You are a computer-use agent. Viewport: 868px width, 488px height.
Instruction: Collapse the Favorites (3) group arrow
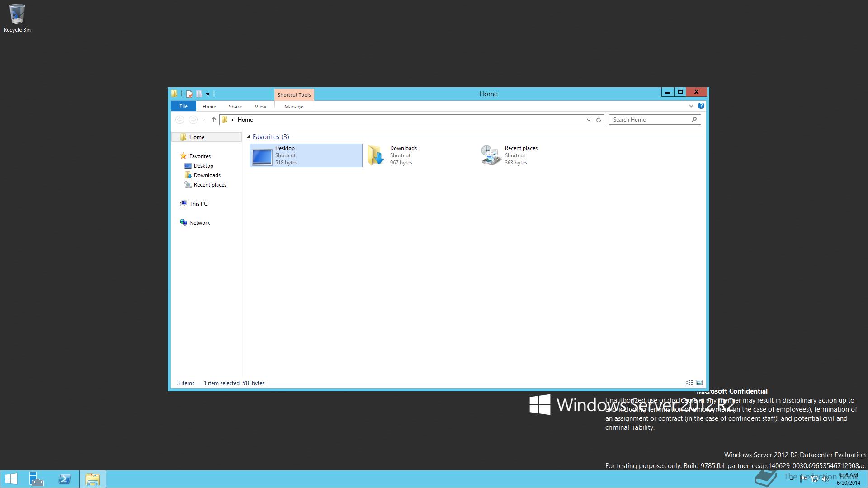point(248,137)
